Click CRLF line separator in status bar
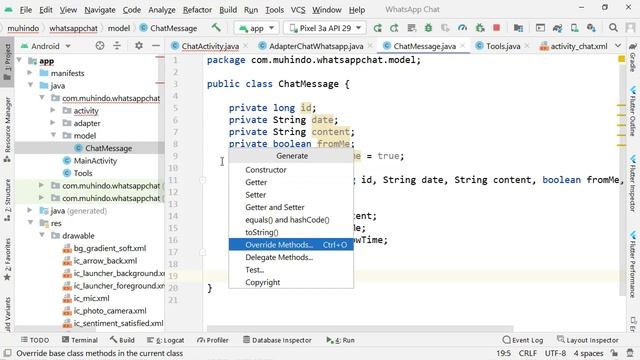Viewport: 640px width, 360px height. [x=527, y=353]
